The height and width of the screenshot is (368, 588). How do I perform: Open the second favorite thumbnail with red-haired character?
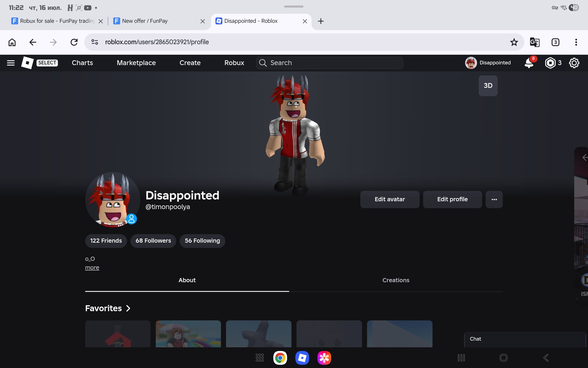[188, 334]
